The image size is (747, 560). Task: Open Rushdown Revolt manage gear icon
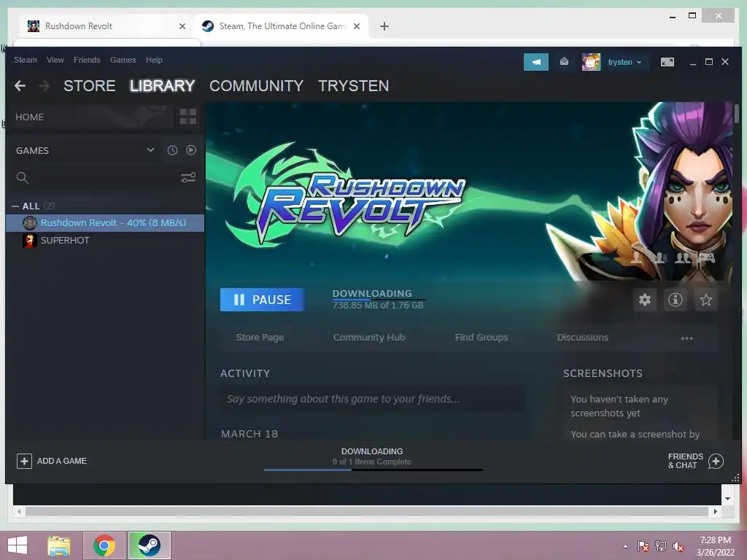pos(645,300)
